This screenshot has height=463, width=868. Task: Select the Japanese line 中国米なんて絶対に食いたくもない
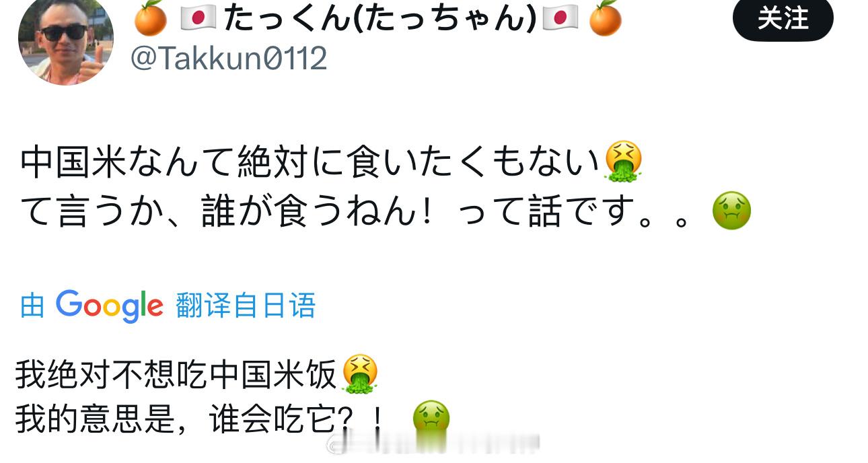click(x=311, y=164)
